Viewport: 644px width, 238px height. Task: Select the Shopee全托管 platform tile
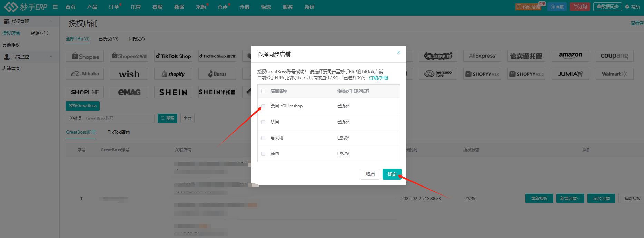pos(129,56)
